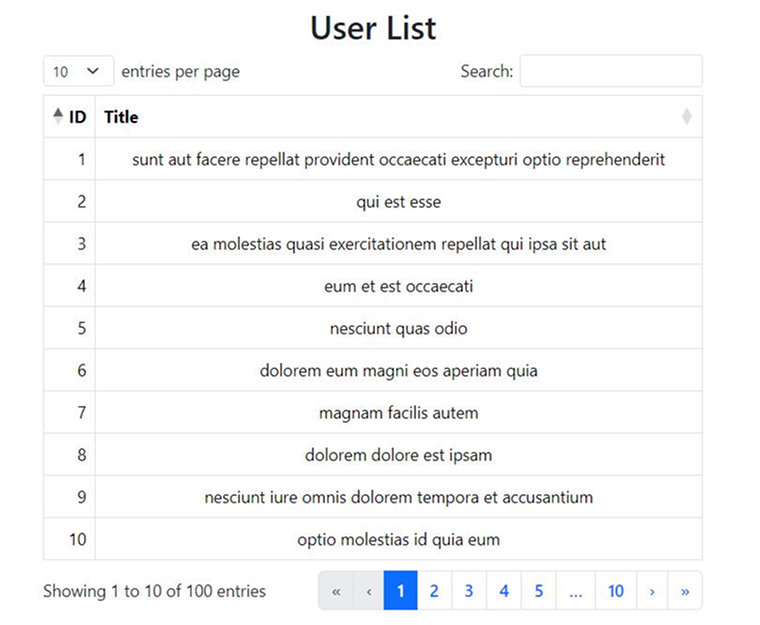Click the first page double-arrow button
Screen dimensions: 760x625
pos(336,591)
